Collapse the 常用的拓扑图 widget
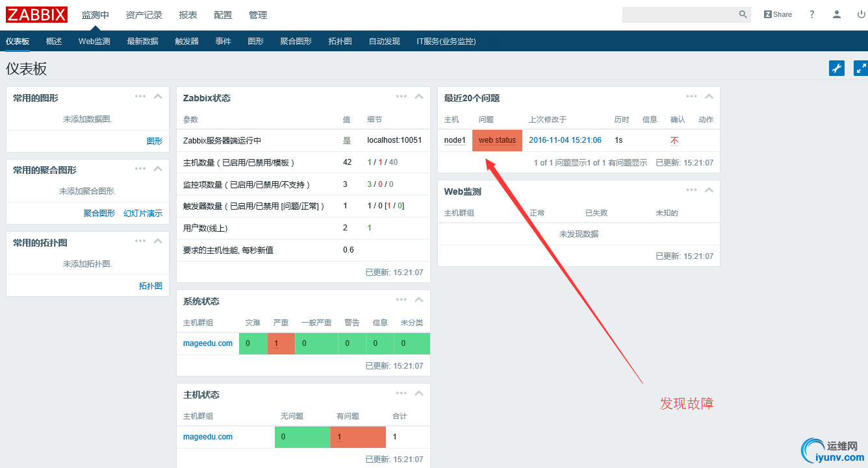Image resolution: width=868 pixels, height=468 pixels. [158, 241]
